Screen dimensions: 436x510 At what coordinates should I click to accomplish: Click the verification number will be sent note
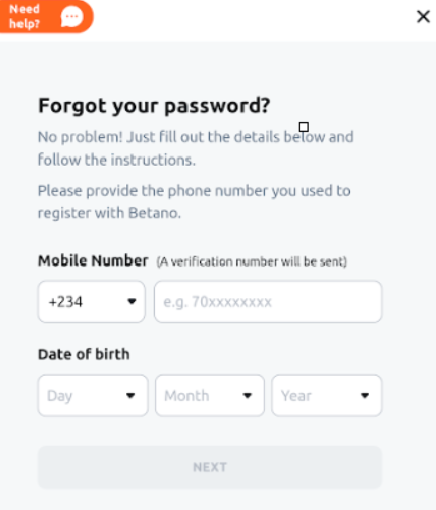[x=252, y=262]
